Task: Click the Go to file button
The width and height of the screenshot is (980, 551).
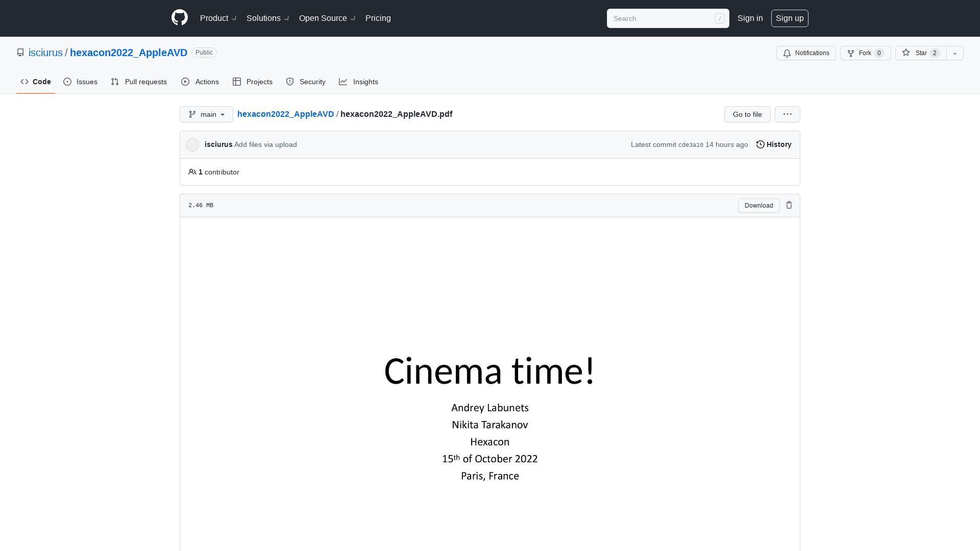Action: (x=747, y=114)
